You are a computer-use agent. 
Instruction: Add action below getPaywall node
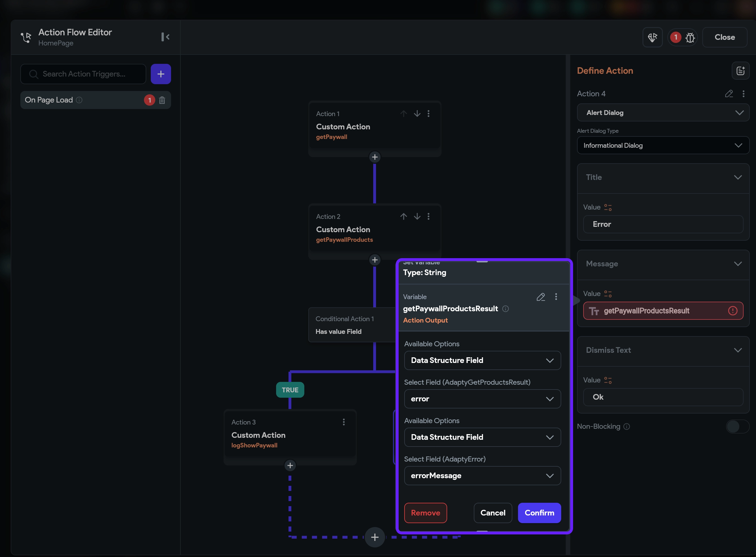point(375,157)
